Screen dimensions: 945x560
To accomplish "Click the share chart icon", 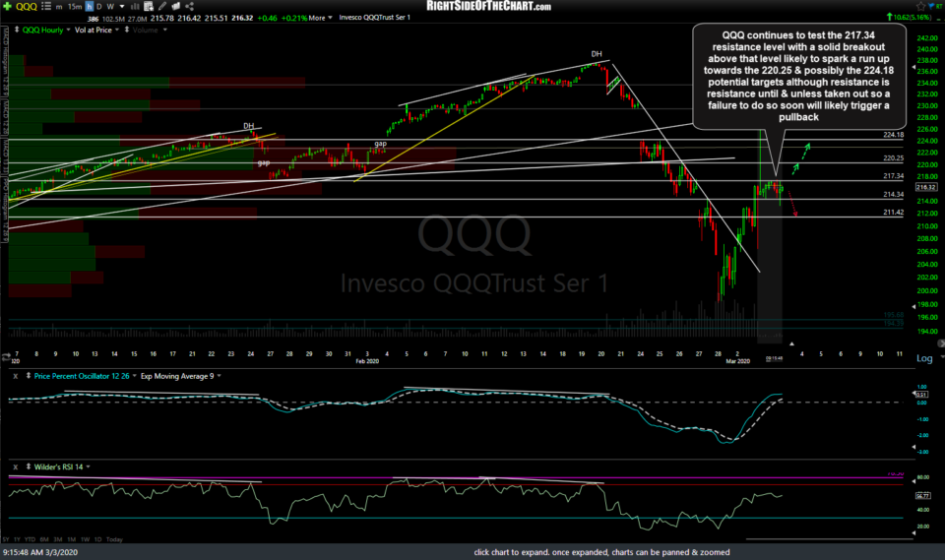I will point(189,6).
